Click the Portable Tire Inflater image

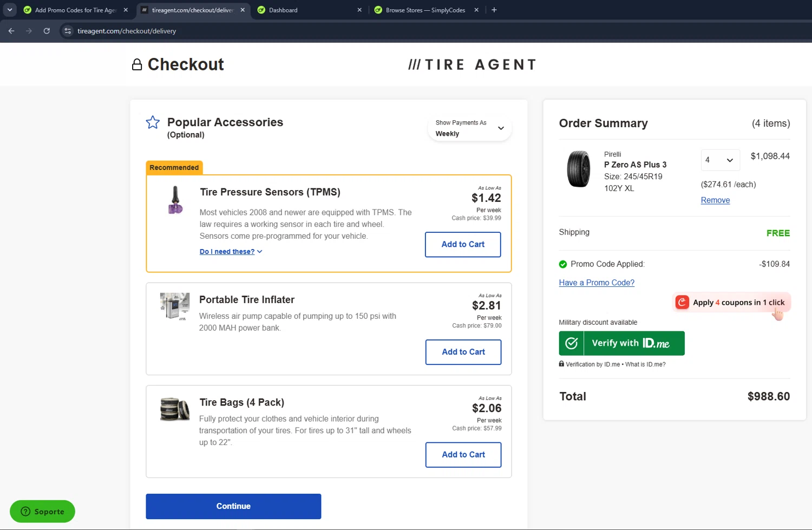coord(175,306)
